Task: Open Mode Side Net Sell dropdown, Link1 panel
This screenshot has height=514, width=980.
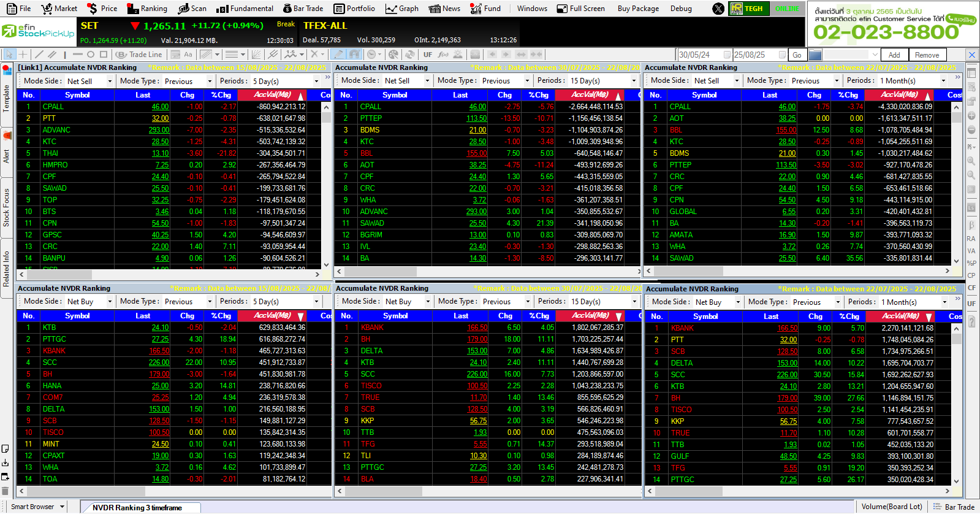Action: click(x=110, y=82)
